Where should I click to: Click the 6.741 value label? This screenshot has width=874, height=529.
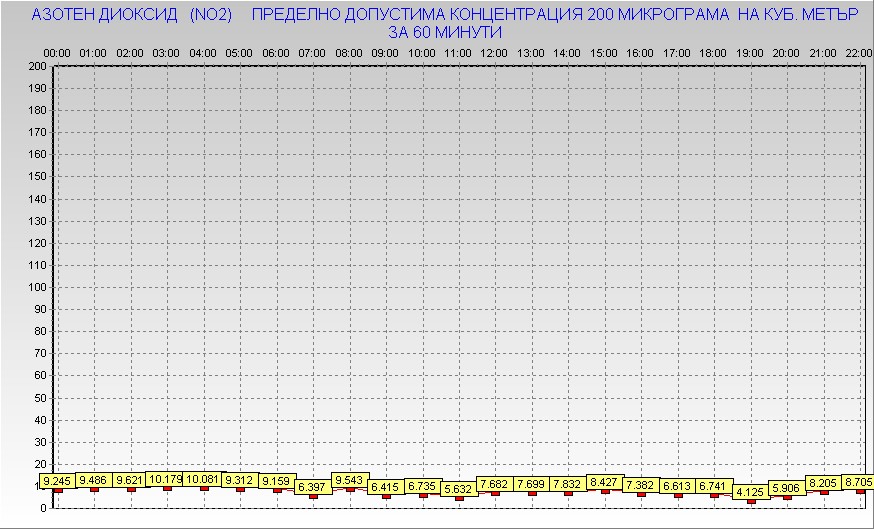coord(714,486)
